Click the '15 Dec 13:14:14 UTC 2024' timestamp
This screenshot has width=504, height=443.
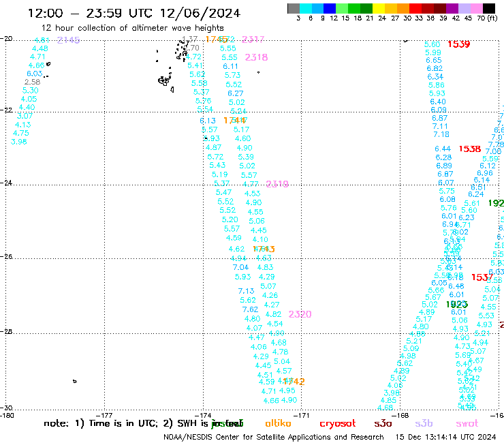[446, 438]
